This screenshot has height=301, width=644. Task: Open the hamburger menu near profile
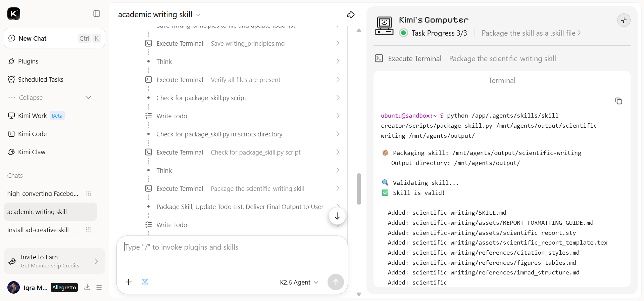[x=99, y=287]
